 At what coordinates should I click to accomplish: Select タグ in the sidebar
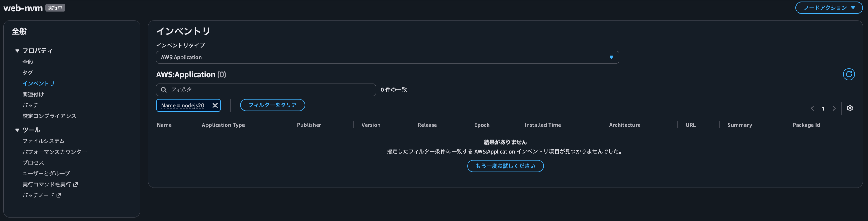pos(28,72)
